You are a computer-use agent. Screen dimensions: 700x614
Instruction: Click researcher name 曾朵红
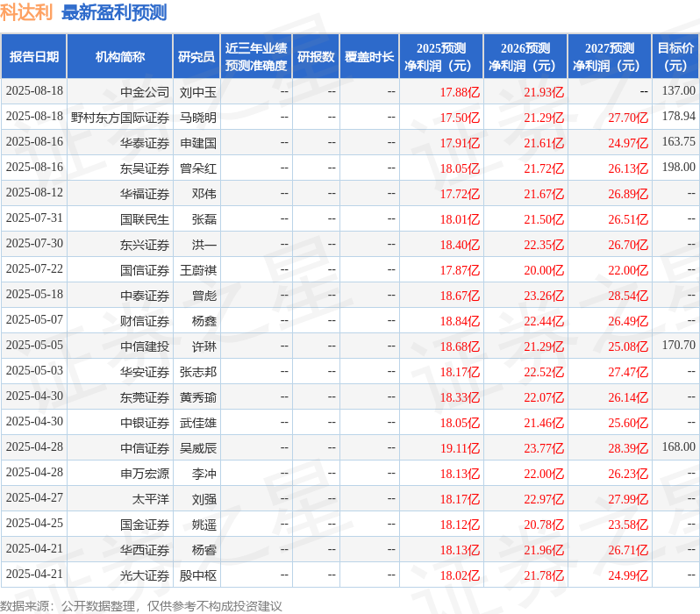198,168
